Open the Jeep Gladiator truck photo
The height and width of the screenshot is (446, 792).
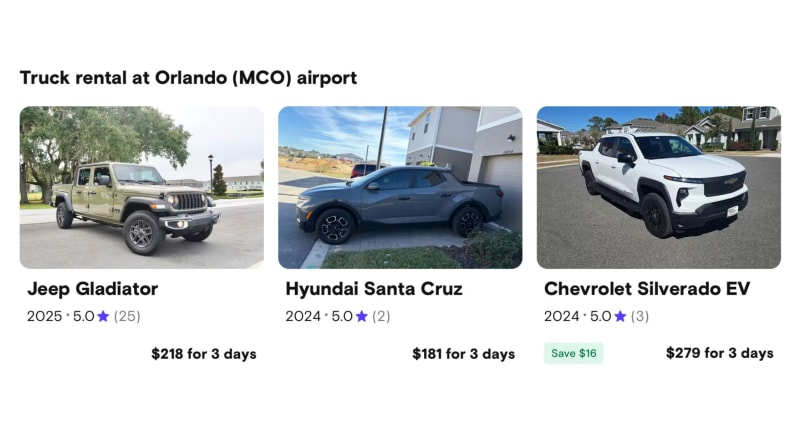(x=142, y=188)
